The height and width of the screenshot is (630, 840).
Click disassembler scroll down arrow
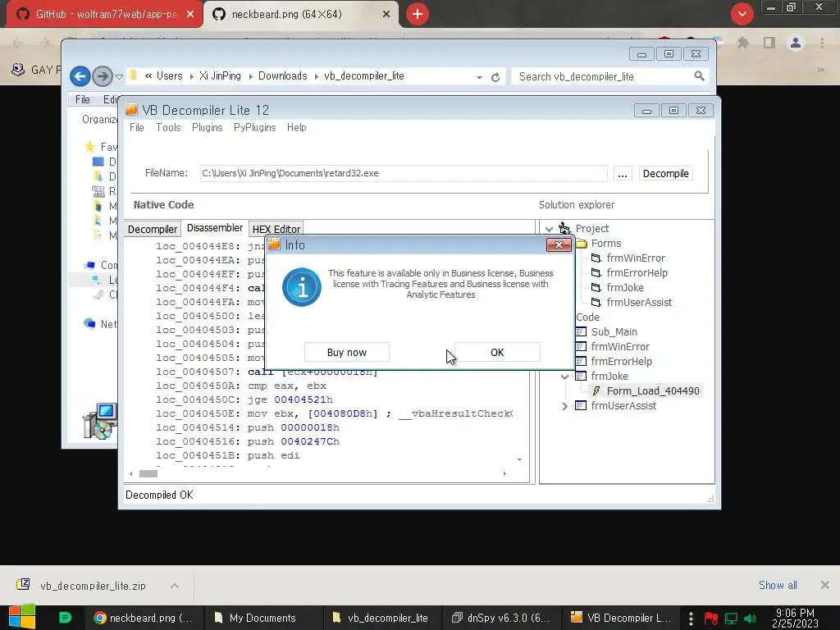(519, 459)
